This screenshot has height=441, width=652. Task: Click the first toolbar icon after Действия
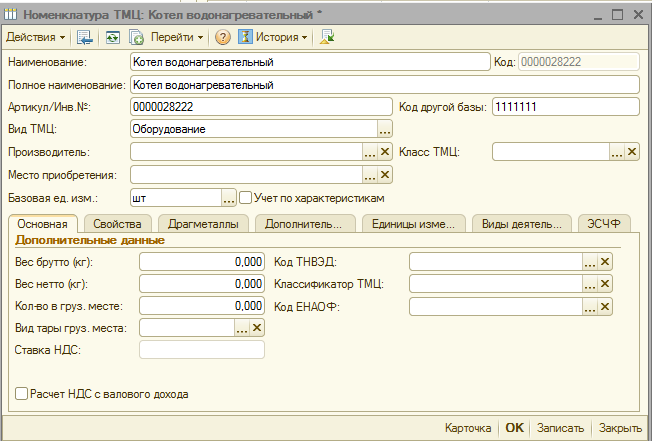(85, 37)
